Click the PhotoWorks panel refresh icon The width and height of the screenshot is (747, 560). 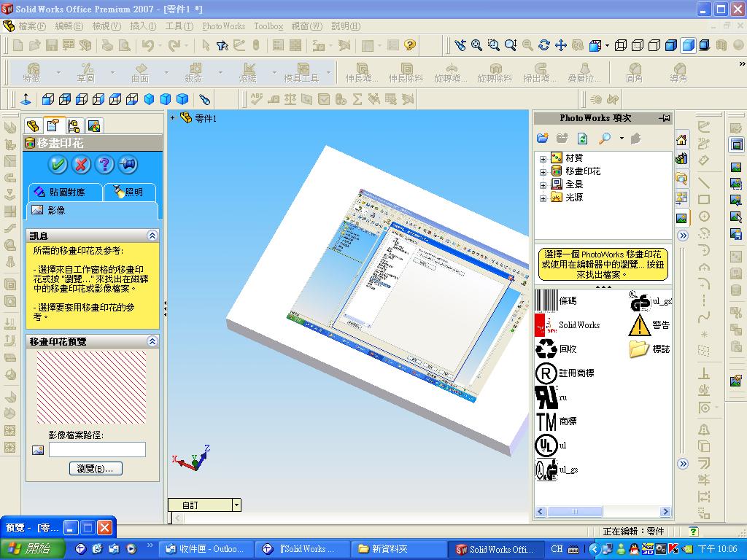tap(583, 139)
